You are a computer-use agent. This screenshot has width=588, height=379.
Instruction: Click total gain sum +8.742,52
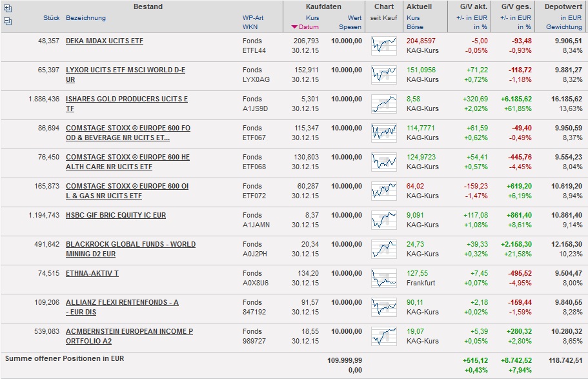[x=516, y=360]
